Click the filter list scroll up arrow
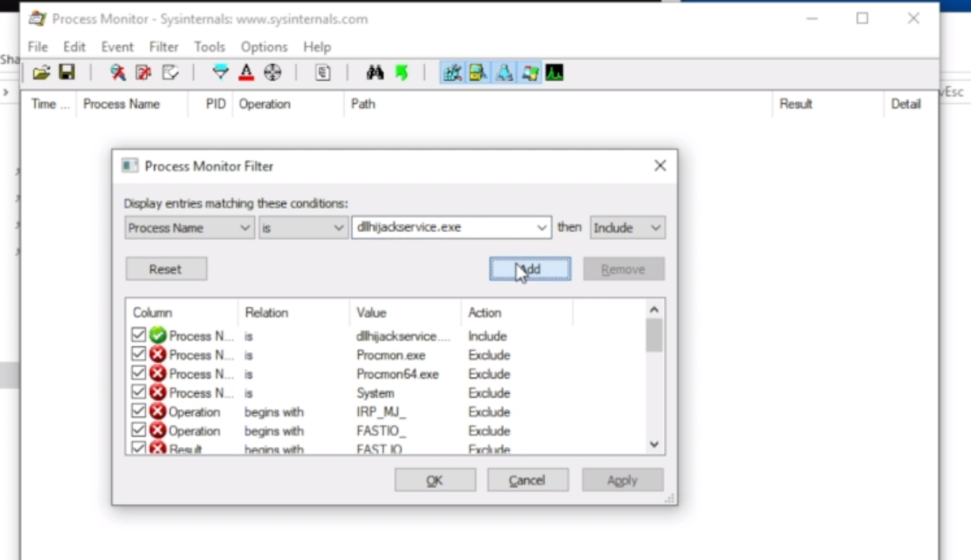Screen dimensions: 971x560 pos(654,309)
